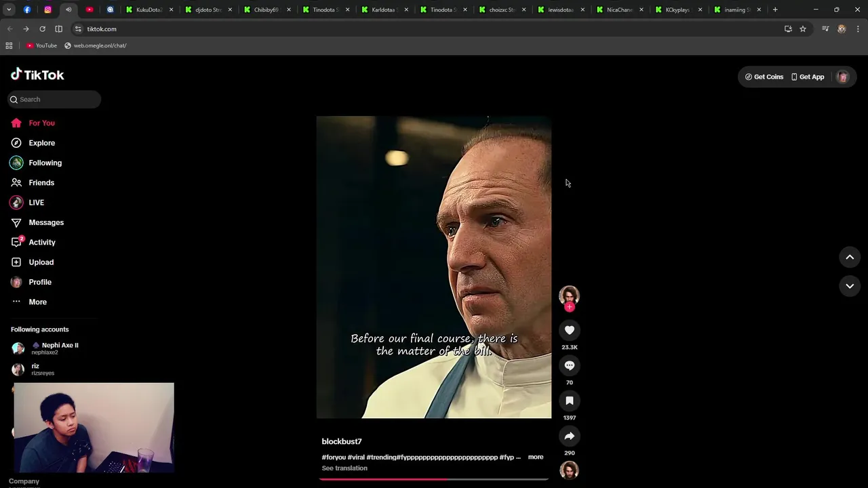Click the TikTok search field

54,99
